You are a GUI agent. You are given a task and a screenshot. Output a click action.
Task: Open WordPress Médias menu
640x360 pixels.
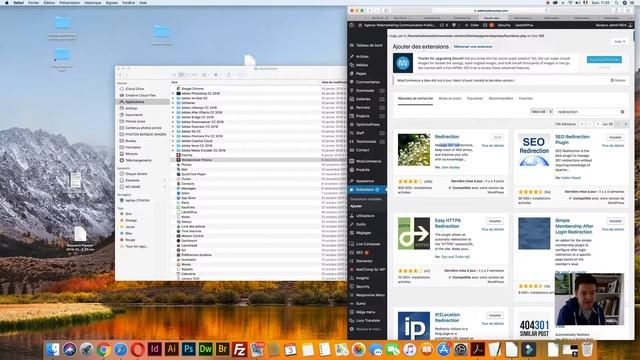tap(362, 65)
